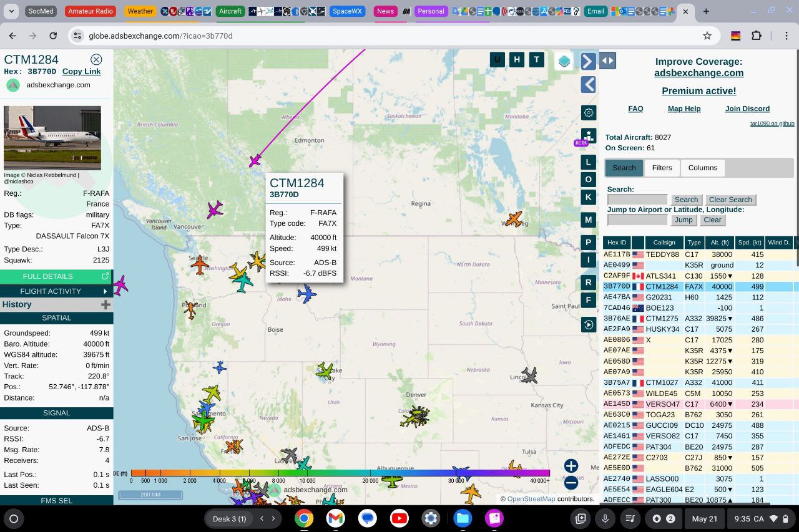Close the CTM1284 aircraft info panel
The height and width of the screenshot is (532, 799).
(x=96, y=59)
